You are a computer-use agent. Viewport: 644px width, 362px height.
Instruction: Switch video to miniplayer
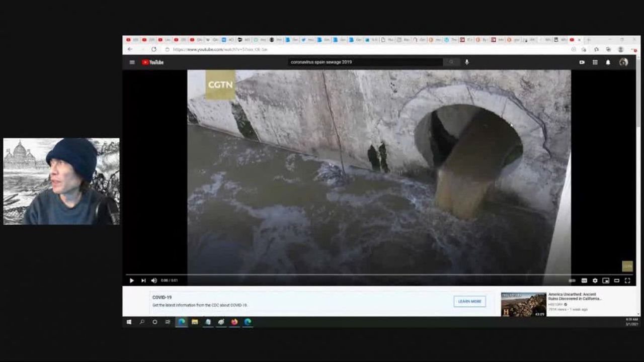pyautogui.click(x=606, y=281)
